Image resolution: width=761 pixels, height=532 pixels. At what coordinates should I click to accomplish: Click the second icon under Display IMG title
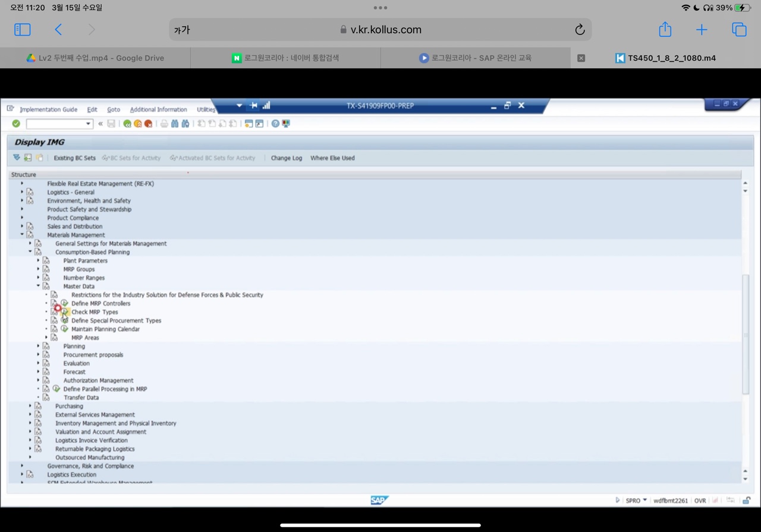tap(28, 158)
